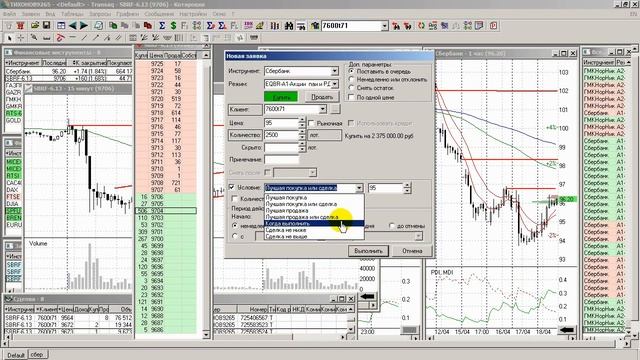Click the green 'Купить' buy button

281,97
